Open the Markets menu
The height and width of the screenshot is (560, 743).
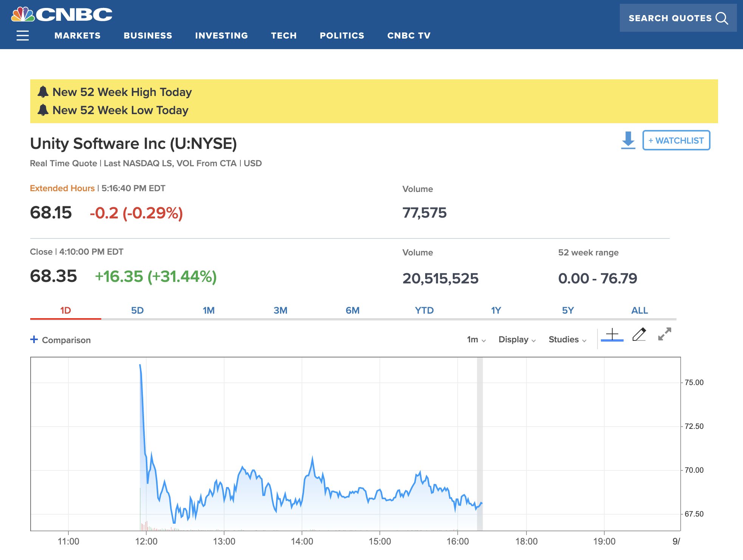(77, 36)
